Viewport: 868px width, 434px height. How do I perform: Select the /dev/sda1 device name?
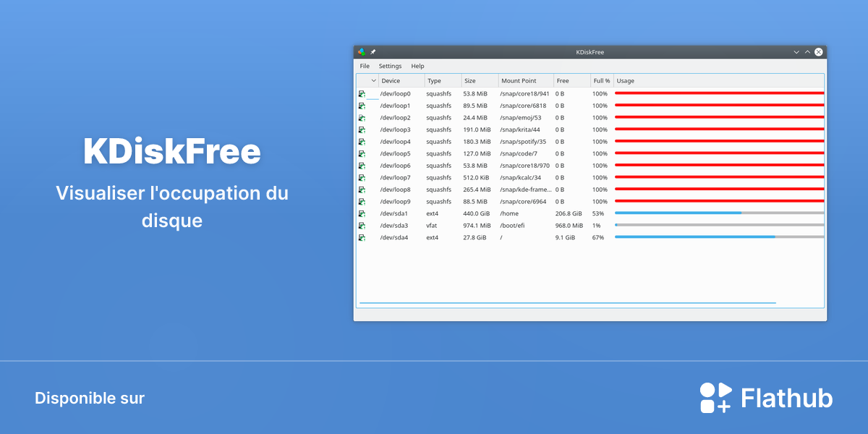(394, 213)
